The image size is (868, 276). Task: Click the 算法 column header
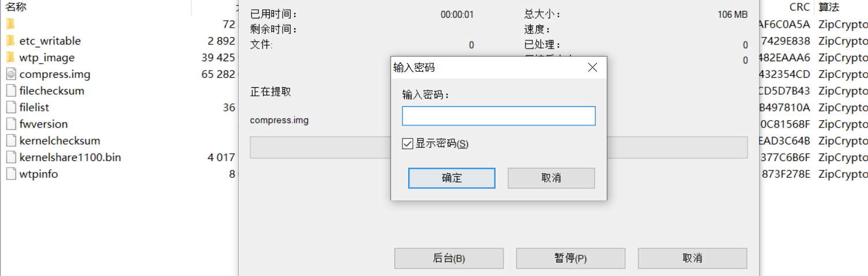coord(829,8)
